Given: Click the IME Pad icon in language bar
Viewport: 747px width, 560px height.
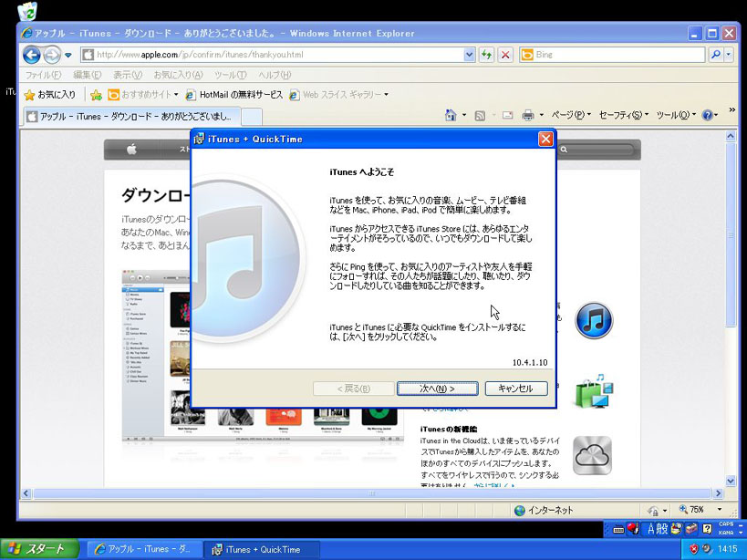Looking at the screenshot, I should click(x=677, y=529).
